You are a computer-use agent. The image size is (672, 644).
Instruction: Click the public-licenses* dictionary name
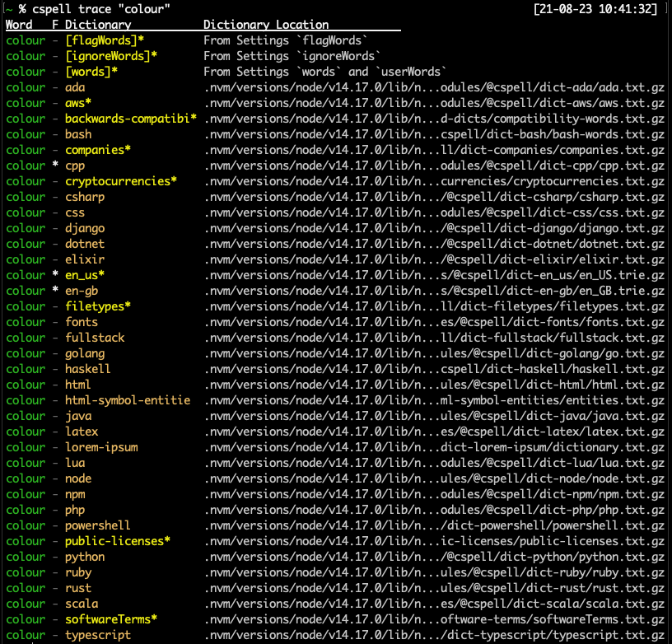(118, 541)
